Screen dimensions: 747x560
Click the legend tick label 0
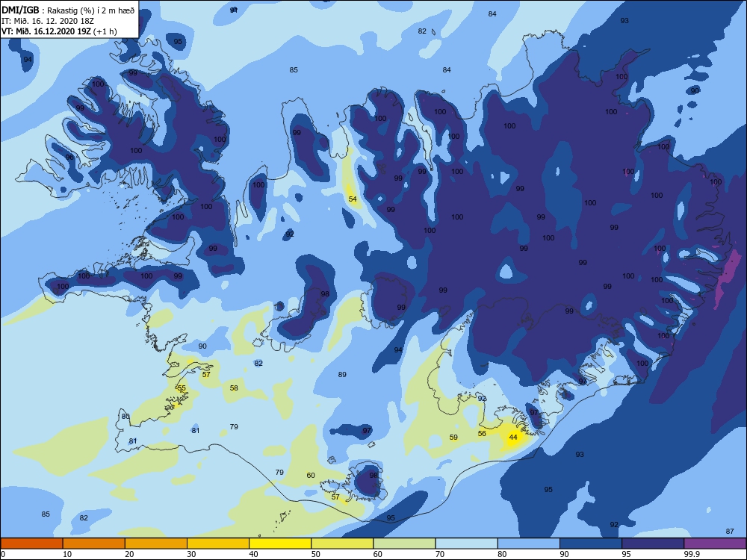pos(3,554)
